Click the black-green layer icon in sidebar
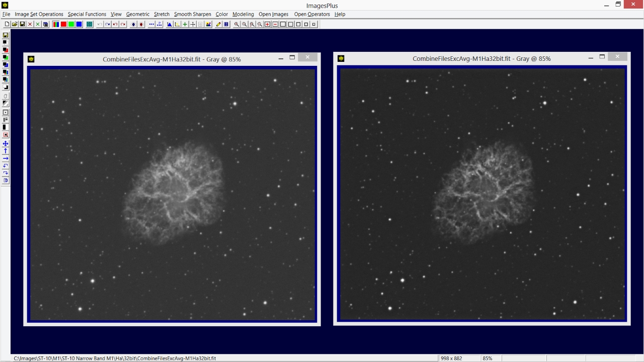 6,57
